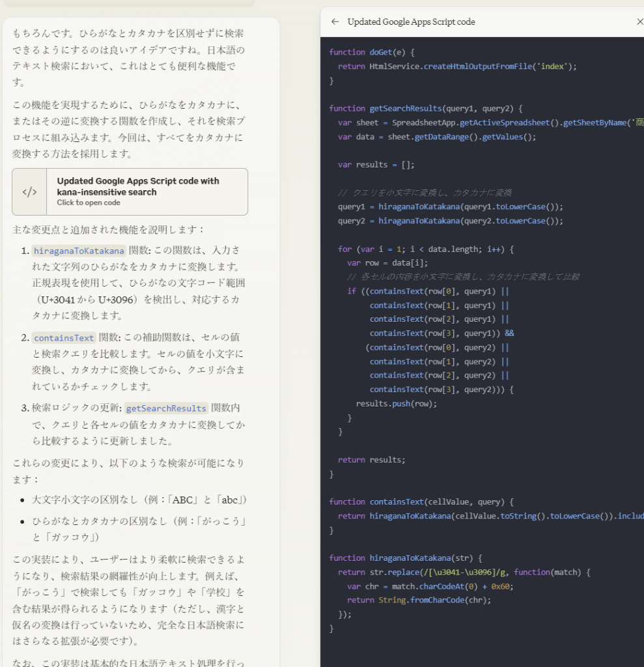Click the containsText inline code chip in list
The height and width of the screenshot is (667, 644).
click(x=64, y=338)
